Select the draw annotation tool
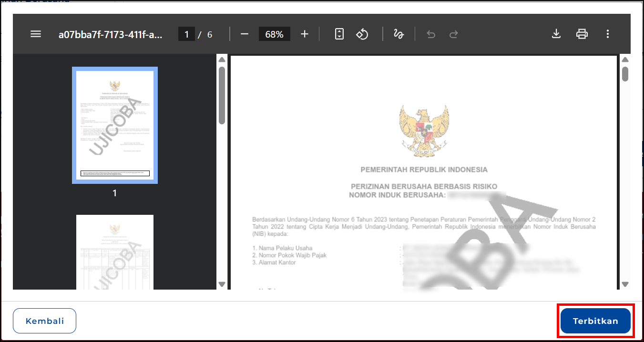The height and width of the screenshot is (342, 644). tap(399, 34)
